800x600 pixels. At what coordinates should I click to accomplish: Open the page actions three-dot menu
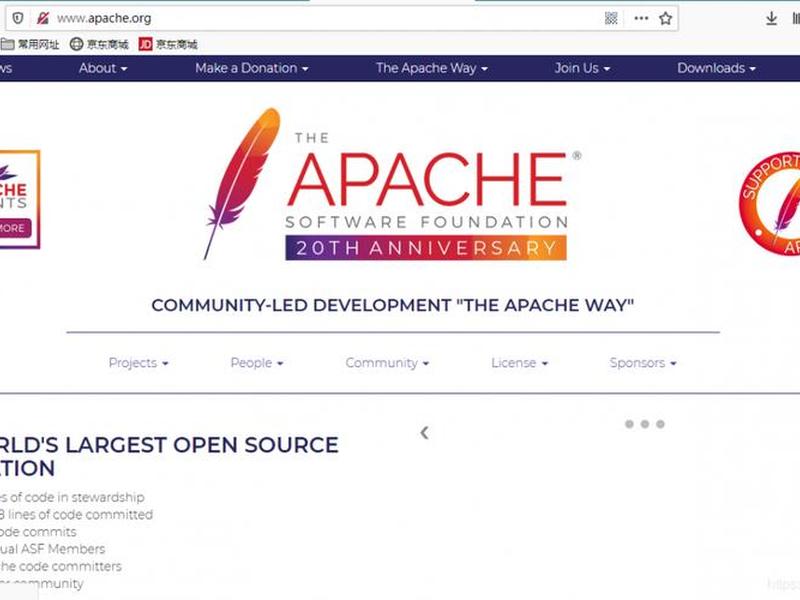coord(641,18)
